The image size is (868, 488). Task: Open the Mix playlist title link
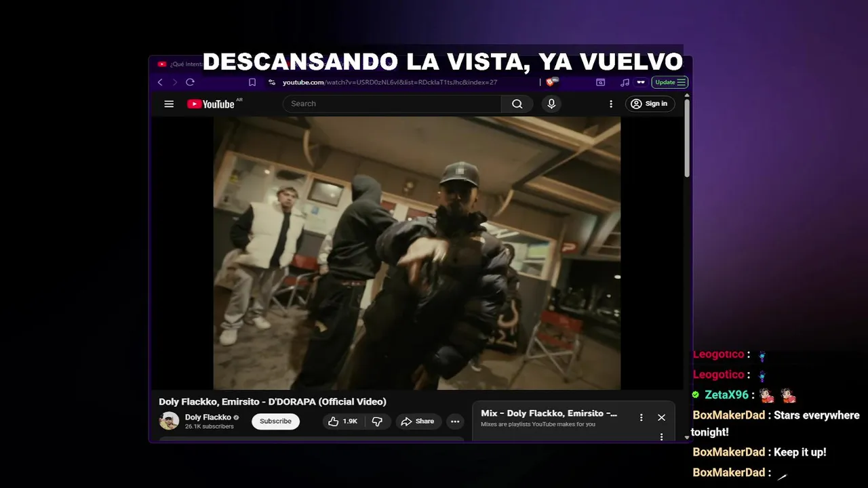[549, 413]
